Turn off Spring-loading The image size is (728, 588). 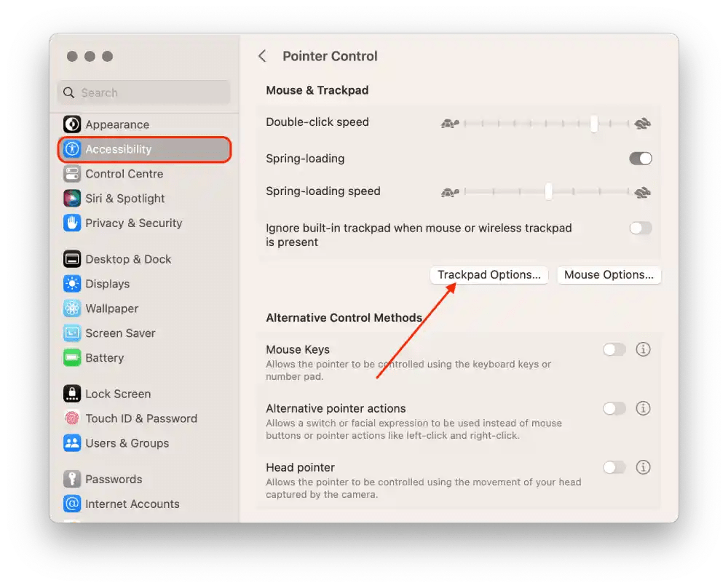point(640,158)
